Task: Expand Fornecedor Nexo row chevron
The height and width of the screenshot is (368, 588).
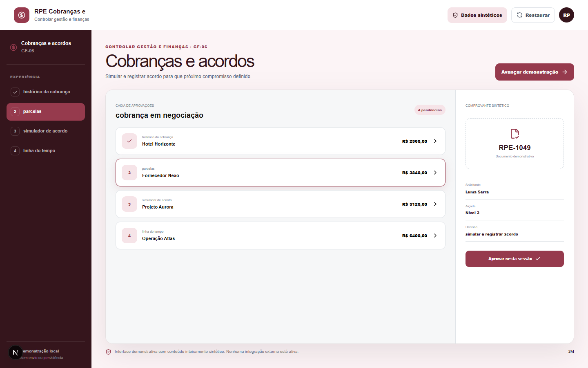Action: tap(435, 173)
